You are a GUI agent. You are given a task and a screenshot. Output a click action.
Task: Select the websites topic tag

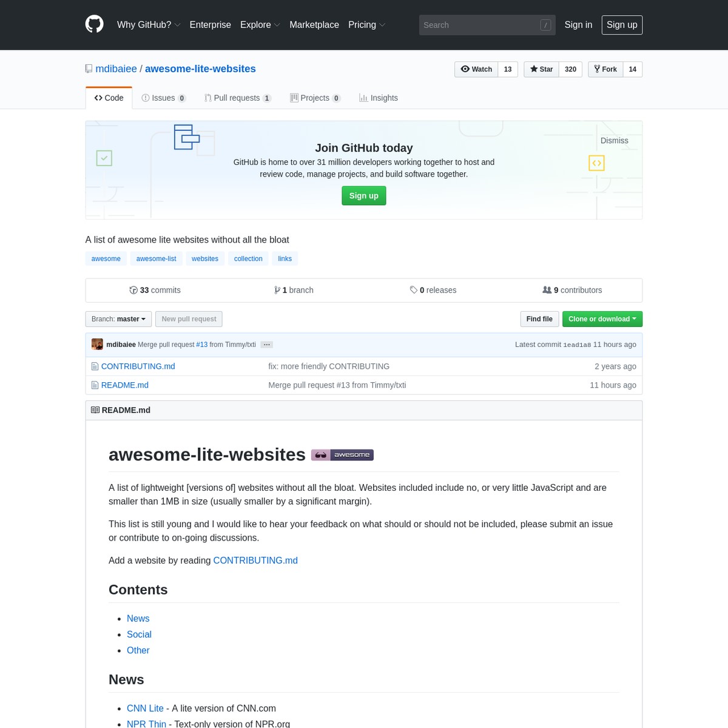[205, 258]
